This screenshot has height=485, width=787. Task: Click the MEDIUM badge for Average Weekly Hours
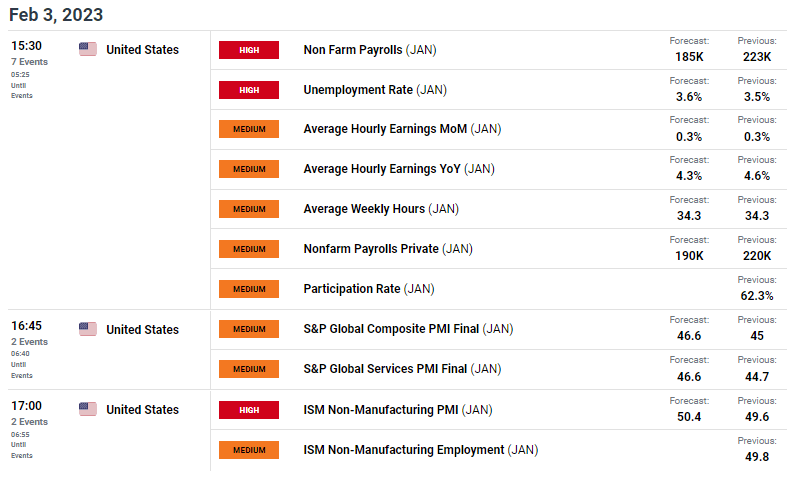[x=248, y=209]
